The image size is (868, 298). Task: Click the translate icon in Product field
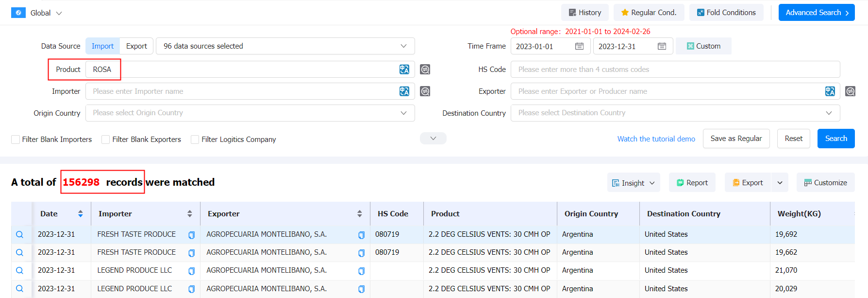tap(404, 70)
